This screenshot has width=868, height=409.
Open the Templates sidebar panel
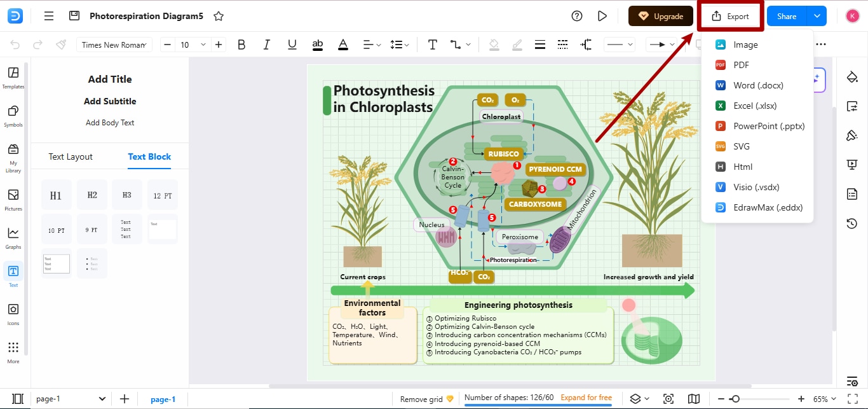coord(13,77)
